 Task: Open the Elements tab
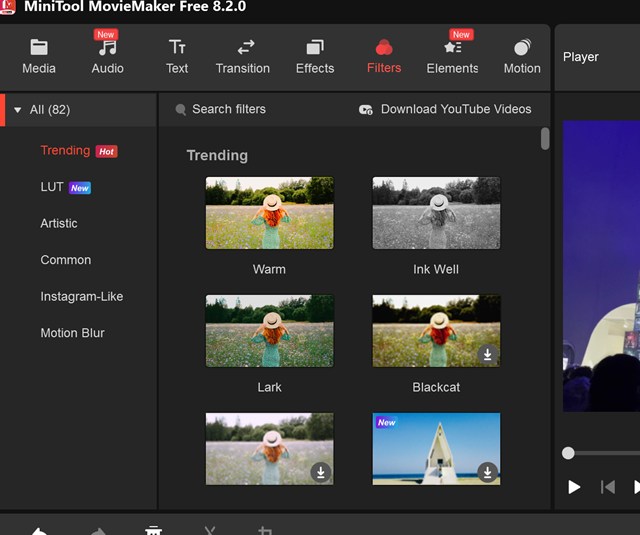[452, 56]
